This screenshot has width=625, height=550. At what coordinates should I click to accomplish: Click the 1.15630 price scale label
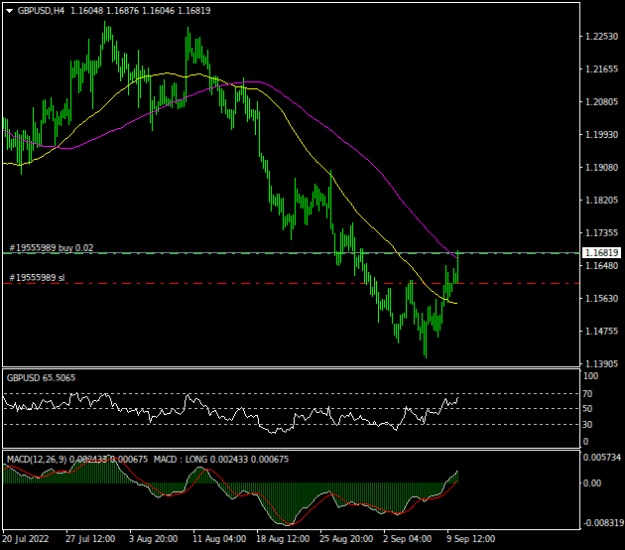pyautogui.click(x=601, y=299)
